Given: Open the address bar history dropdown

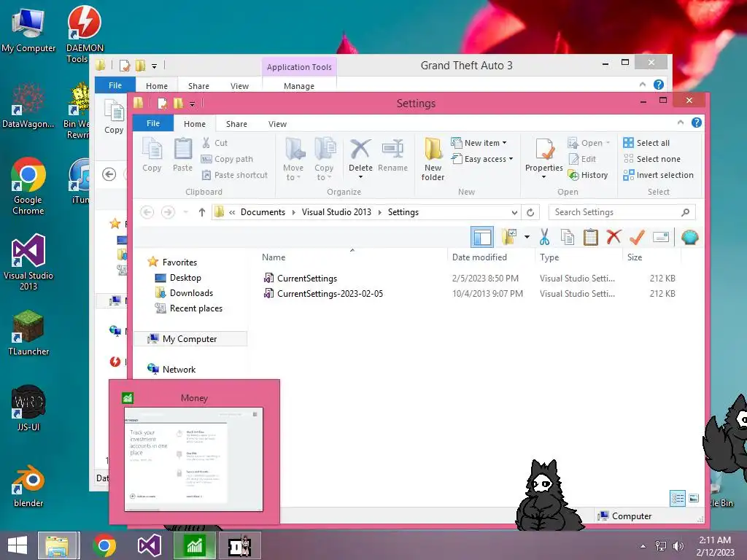Looking at the screenshot, I should (514, 212).
